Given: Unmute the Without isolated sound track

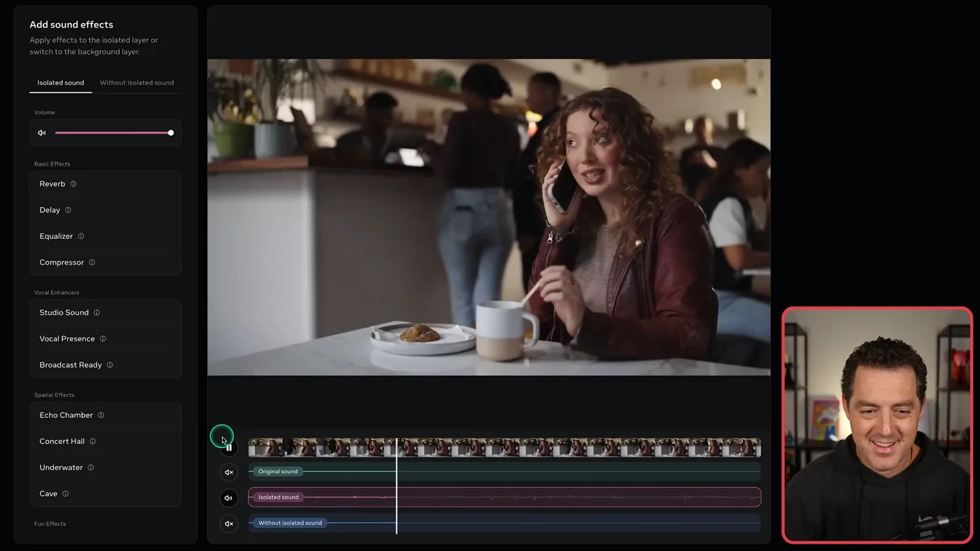Looking at the screenshot, I should [229, 523].
